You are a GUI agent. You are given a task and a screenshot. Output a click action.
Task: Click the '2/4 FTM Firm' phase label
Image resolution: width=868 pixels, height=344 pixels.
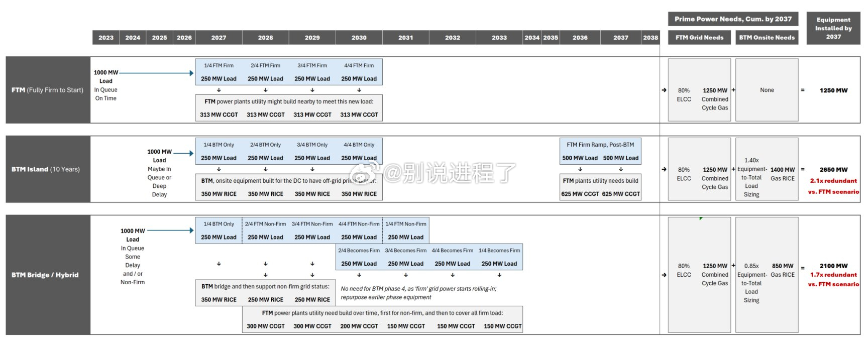(265, 65)
